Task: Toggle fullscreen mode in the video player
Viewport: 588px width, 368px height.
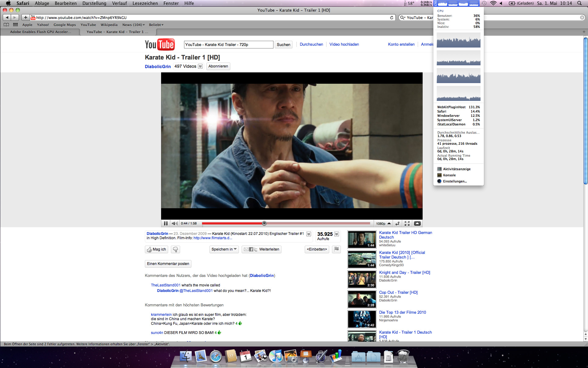Action: pyautogui.click(x=407, y=223)
